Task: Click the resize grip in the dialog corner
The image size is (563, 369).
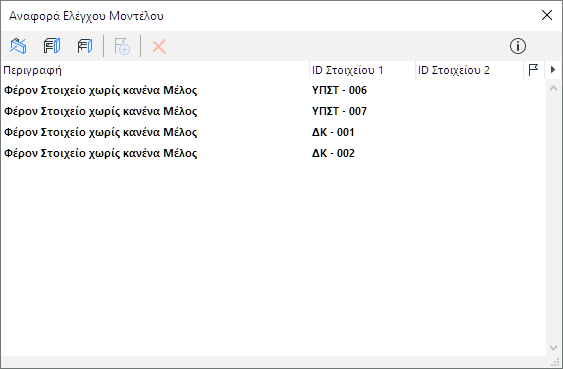Action: (555, 362)
